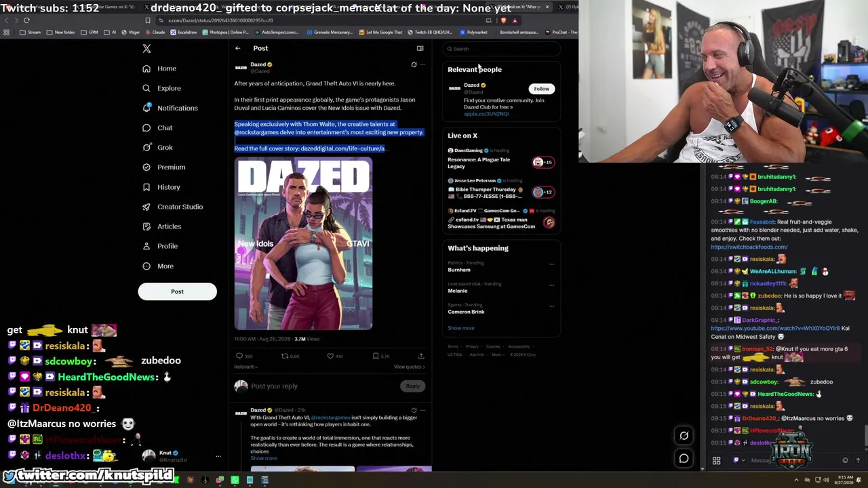Viewport: 868px width, 488px height.
Task: Open the @rockstargames mention in the post
Action: pyautogui.click(x=256, y=132)
